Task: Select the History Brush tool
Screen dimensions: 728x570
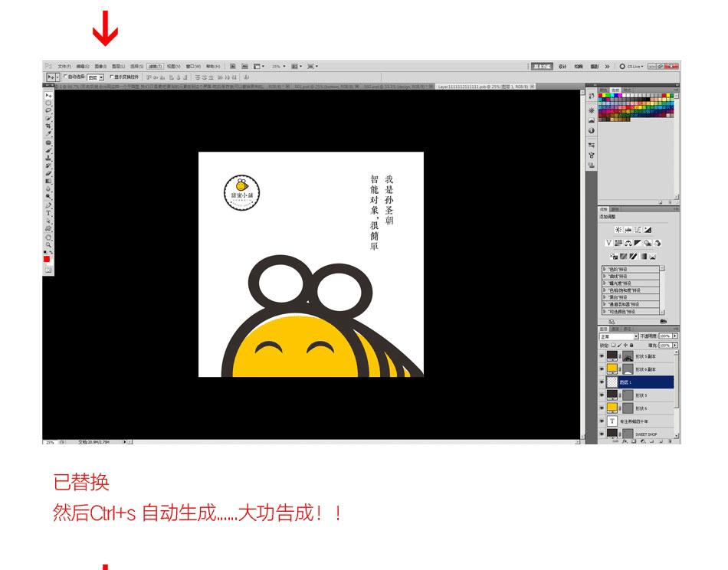Action: 48,165
